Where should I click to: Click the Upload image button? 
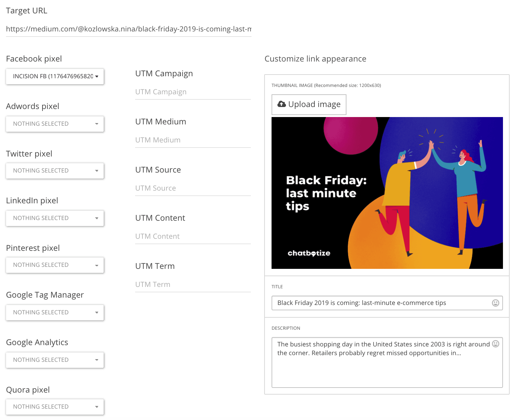tap(309, 105)
